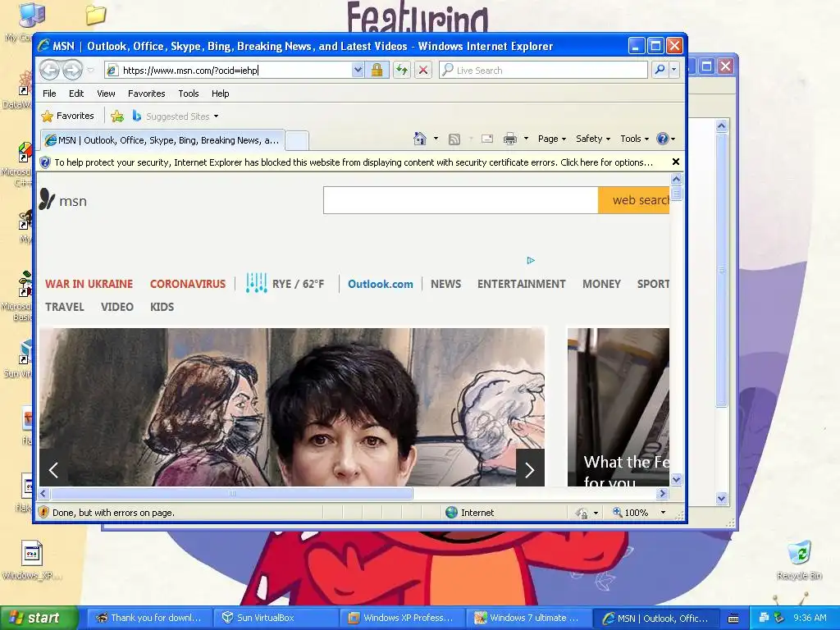Click the IE Back navigation arrow

click(49, 70)
